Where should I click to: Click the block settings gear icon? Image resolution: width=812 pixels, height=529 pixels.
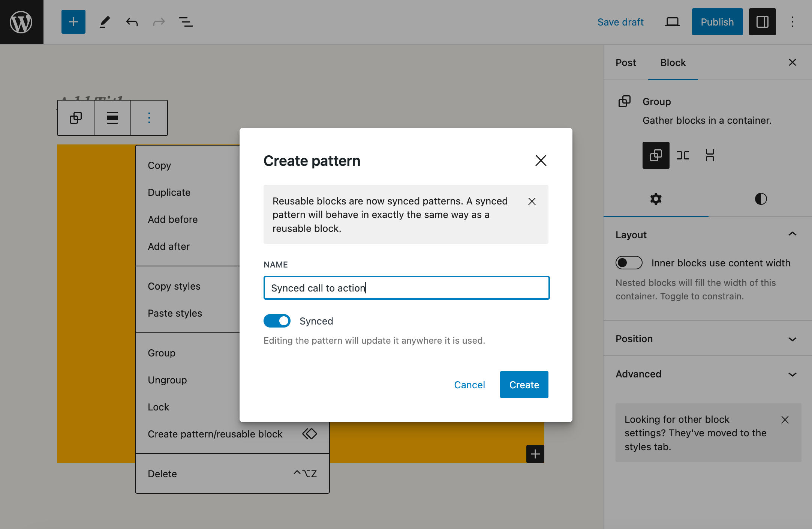pos(656,198)
